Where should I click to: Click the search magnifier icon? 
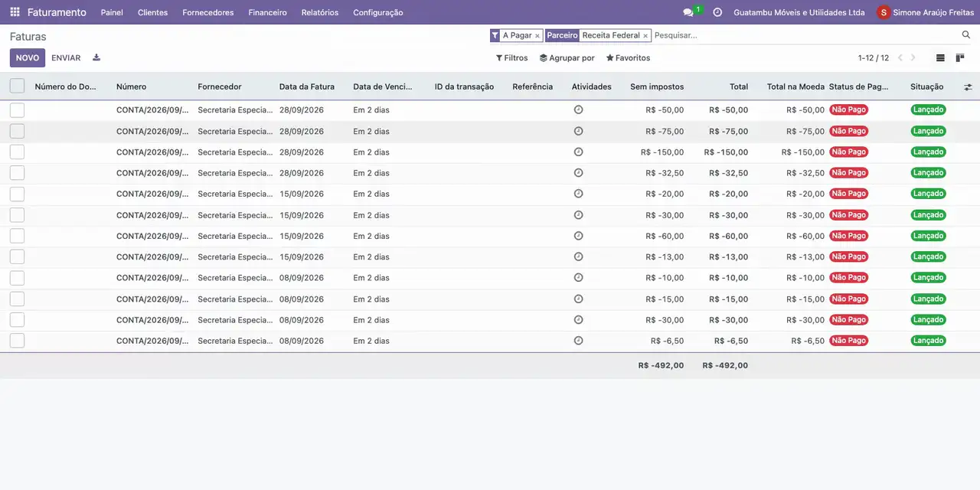(x=966, y=35)
